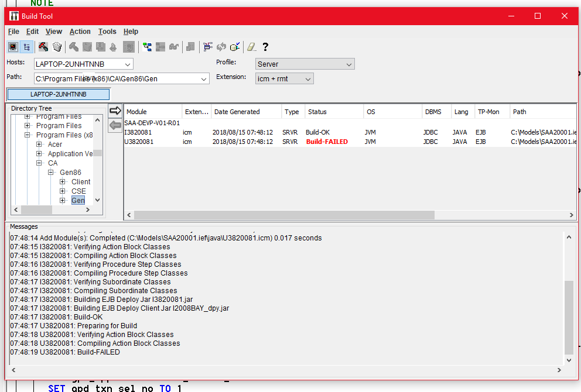Open the View menu

tap(54, 32)
